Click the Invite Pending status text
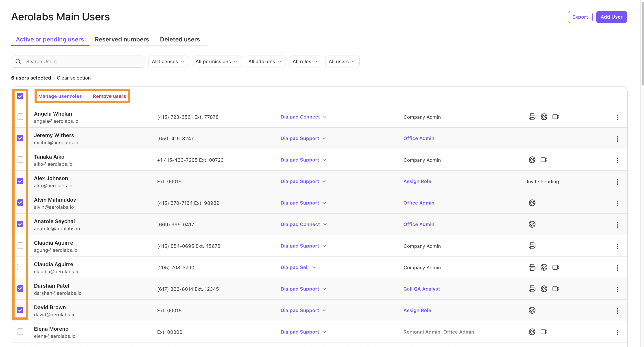The width and height of the screenshot is (644, 347). pyautogui.click(x=543, y=181)
